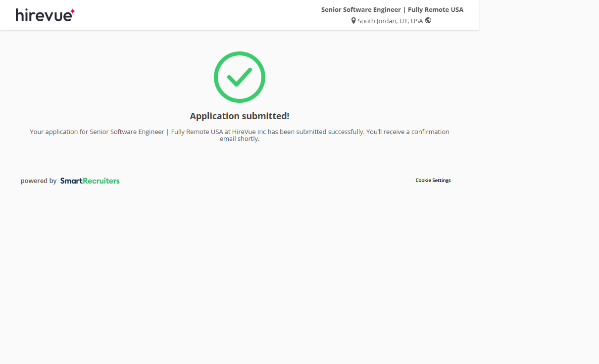Click "has been submitted successfully" in the message
The height and width of the screenshot is (364, 599).
[x=316, y=132]
